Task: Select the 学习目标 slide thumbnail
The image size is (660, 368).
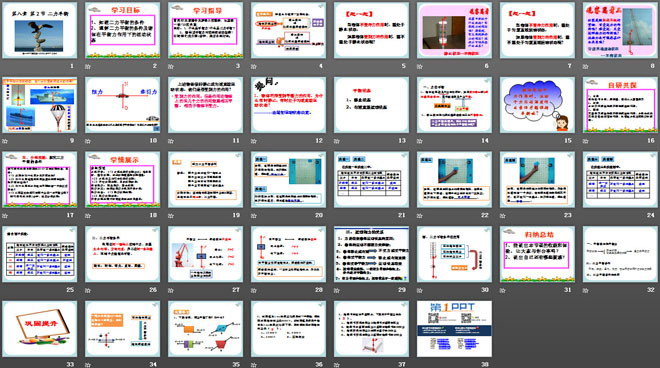Action: tap(122, 30)
